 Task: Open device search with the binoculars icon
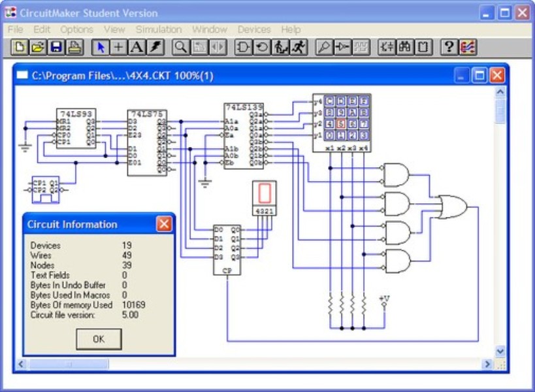405,46
